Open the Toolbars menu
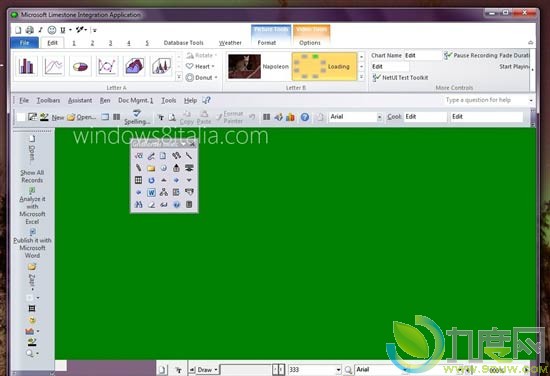 tap(48, 100)
